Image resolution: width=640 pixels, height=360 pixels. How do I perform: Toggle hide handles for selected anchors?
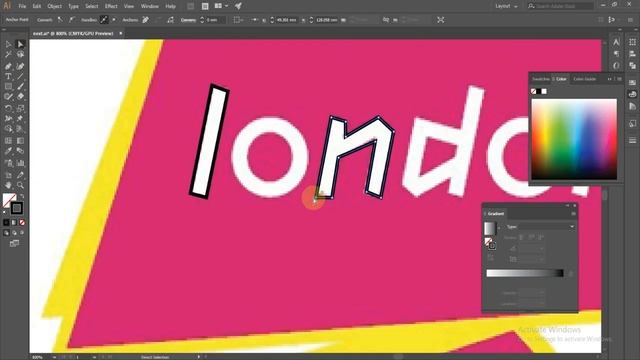tap(114, 20)
